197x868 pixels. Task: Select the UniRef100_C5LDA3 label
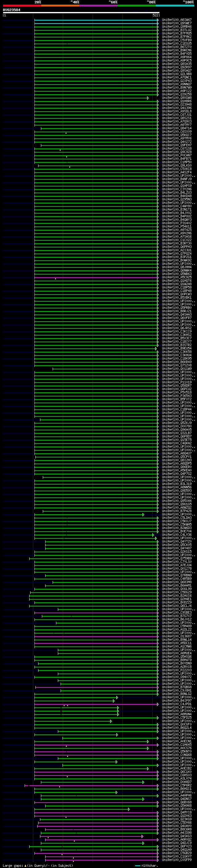[x=176, y=518]
